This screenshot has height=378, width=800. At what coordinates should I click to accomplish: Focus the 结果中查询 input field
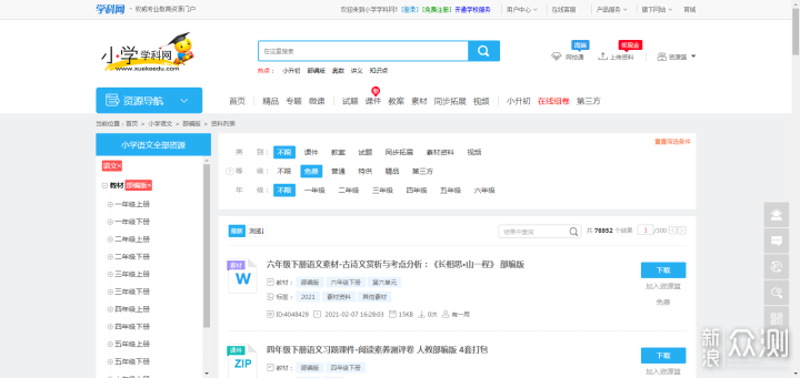tap(533, 232)
